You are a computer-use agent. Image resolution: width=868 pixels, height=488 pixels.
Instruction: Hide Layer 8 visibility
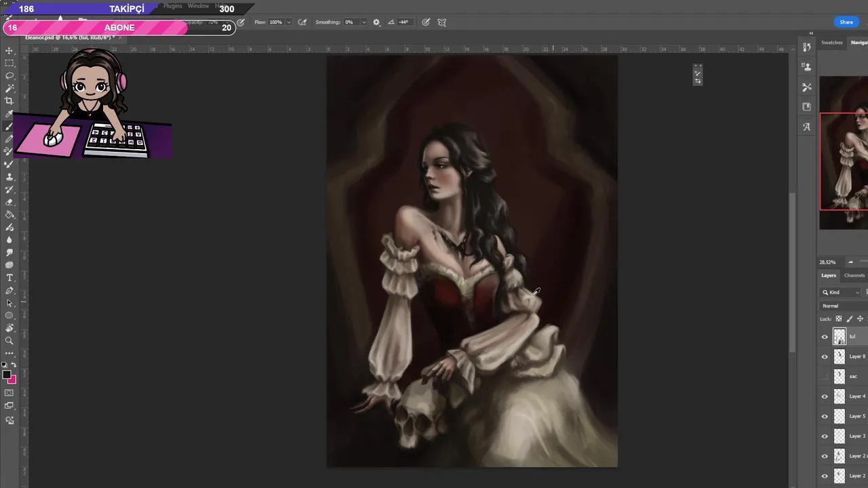point(825,357)
